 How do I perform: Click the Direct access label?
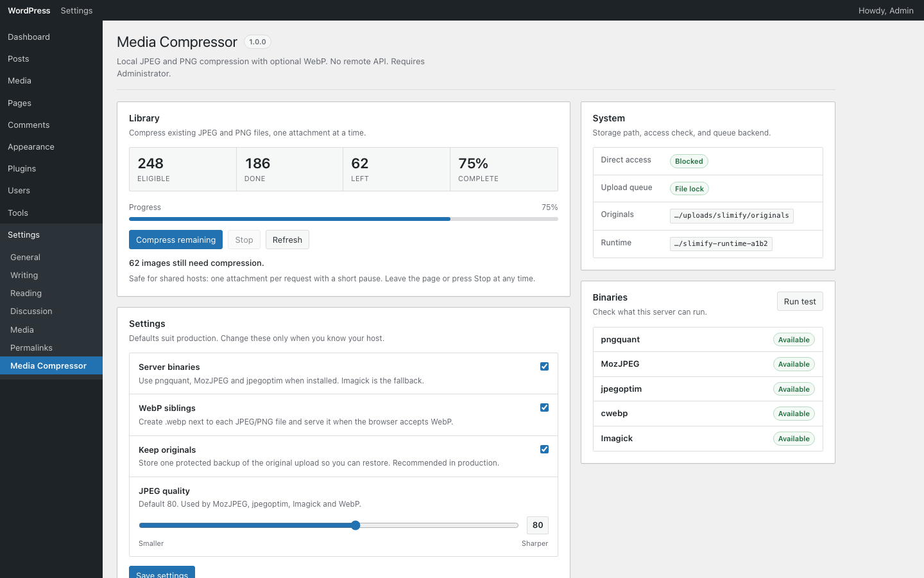pyautogui.click(x=626, y=160)
